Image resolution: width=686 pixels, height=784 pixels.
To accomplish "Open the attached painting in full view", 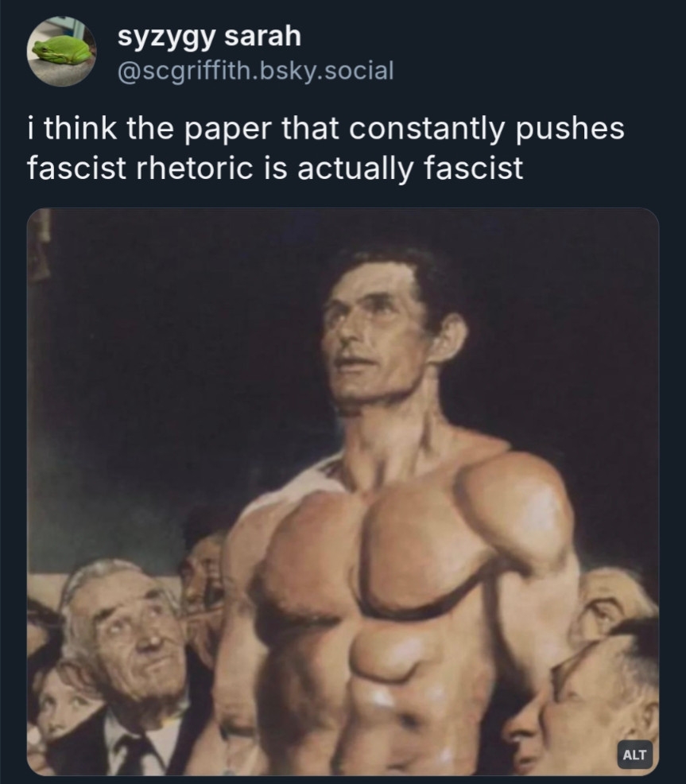I will click(x=343, y=491).
